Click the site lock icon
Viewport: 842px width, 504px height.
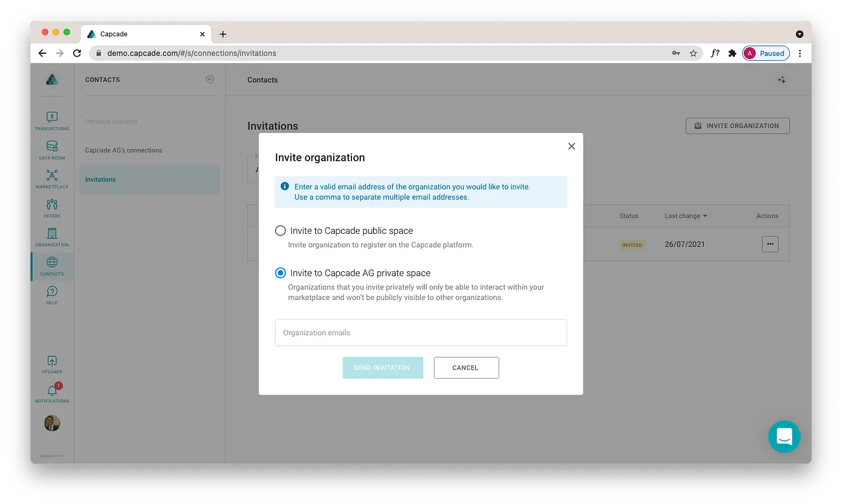[98, 53]
